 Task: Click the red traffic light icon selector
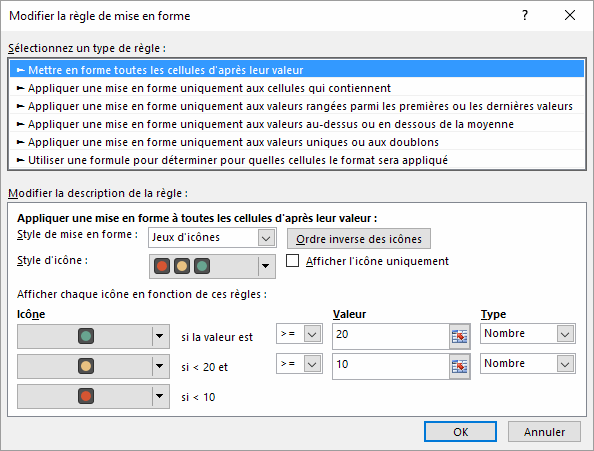click(x=93, y=396)
